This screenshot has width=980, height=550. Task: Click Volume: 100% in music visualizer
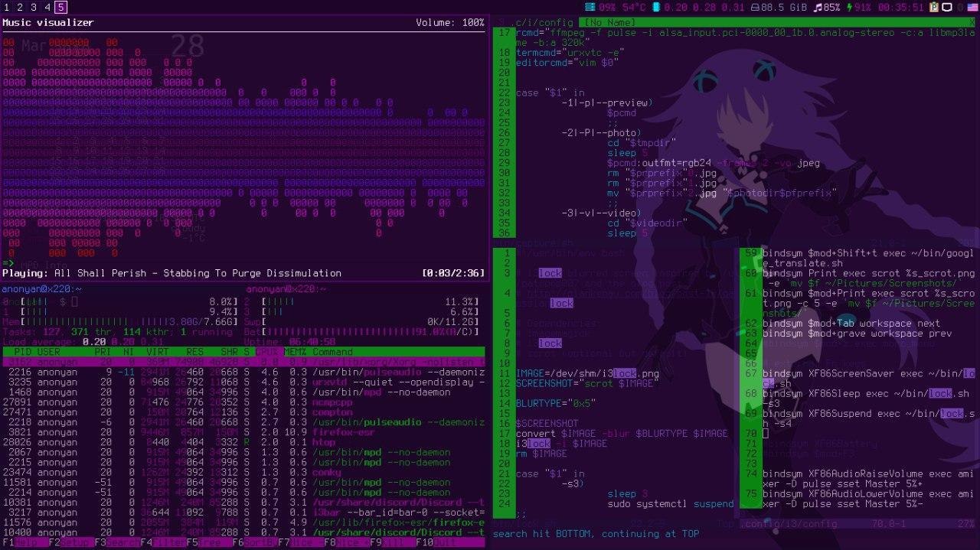pyautogui.click(x=449, y=23)
